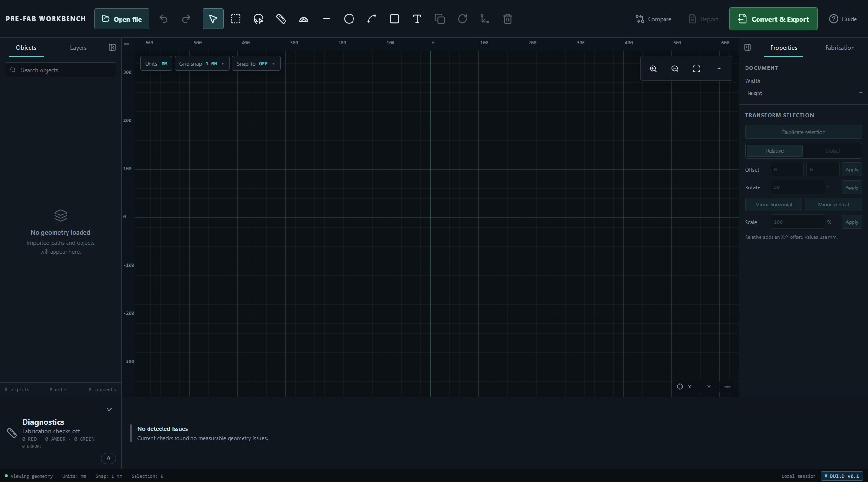This screenshot has height=482, width=868.
Task: Click the Diagnostics ruler icon
Action: point(12,433)
